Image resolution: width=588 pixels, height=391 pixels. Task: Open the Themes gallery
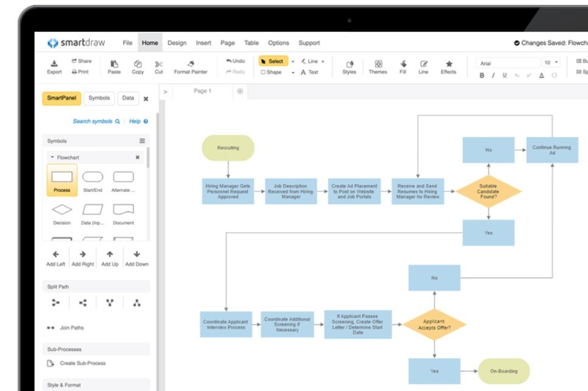point(378,67)
